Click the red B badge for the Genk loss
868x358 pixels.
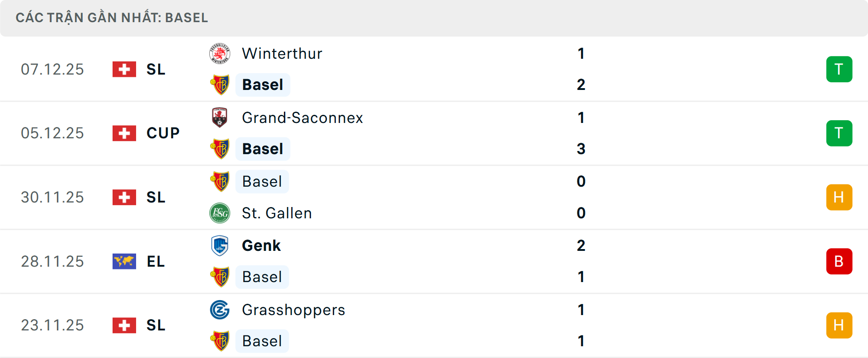(x=839, y=261)
